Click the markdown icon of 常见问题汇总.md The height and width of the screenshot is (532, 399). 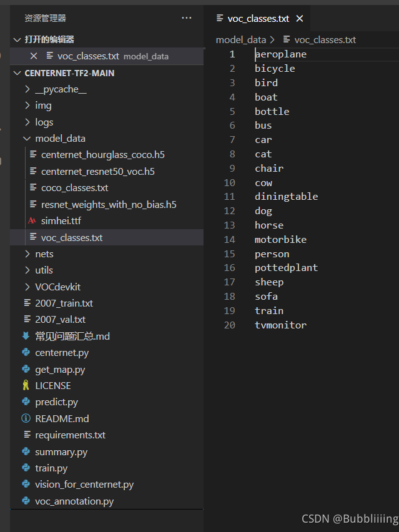coord(26,336)
